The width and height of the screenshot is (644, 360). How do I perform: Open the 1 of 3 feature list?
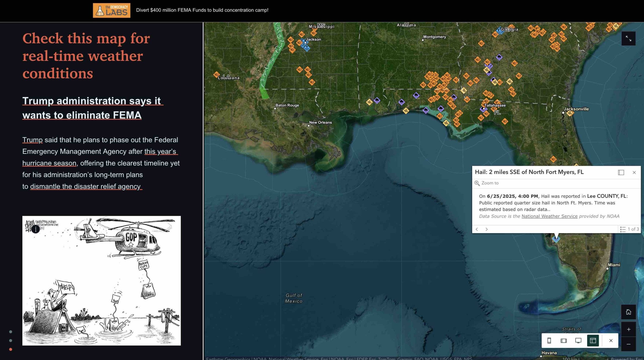[x=629, y=229]
